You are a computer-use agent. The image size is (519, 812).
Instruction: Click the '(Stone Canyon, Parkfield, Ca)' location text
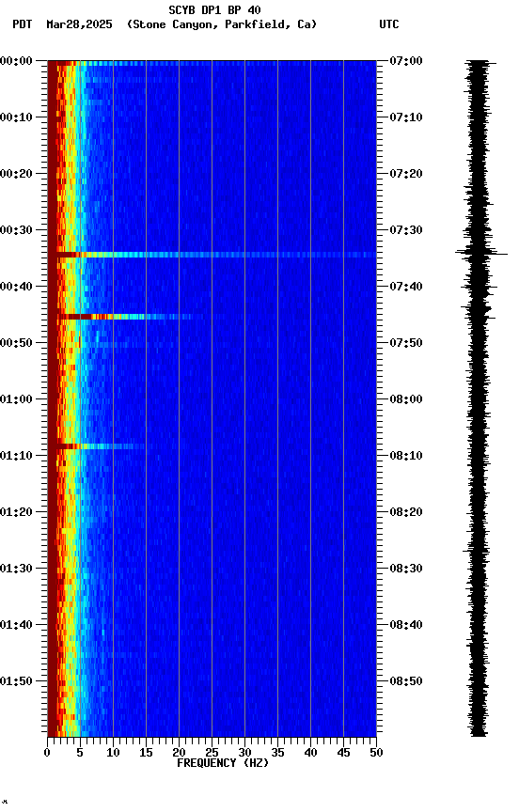[222, 24]
